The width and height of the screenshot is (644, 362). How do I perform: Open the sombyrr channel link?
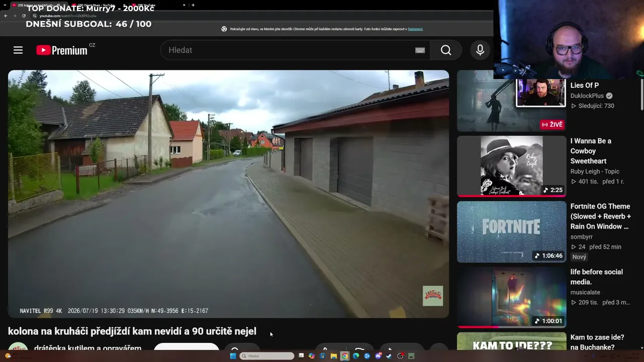(582, 237)
